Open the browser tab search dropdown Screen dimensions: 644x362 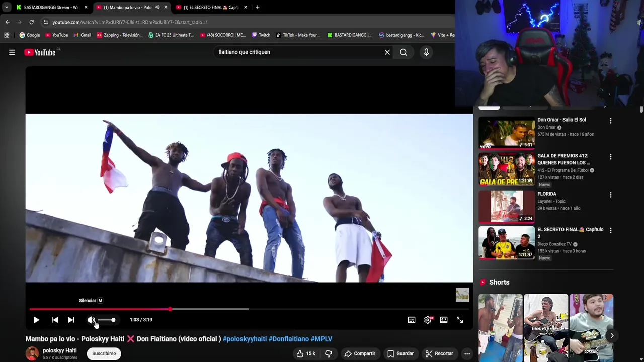coord(6,7)
